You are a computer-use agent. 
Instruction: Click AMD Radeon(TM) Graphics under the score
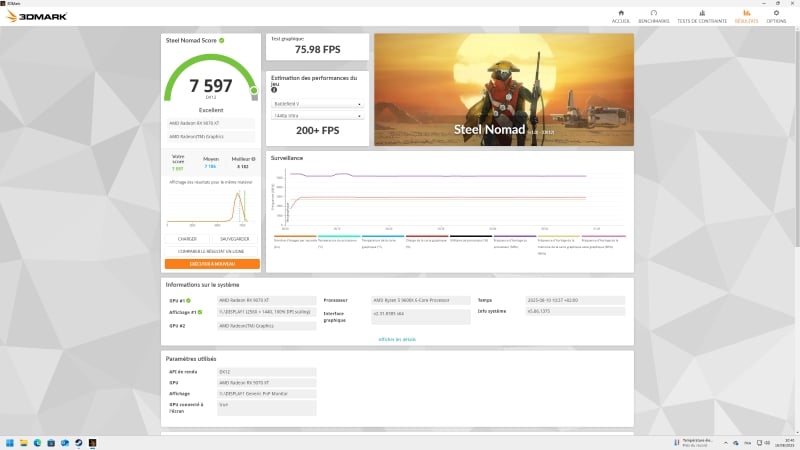(x=210, y=137)
